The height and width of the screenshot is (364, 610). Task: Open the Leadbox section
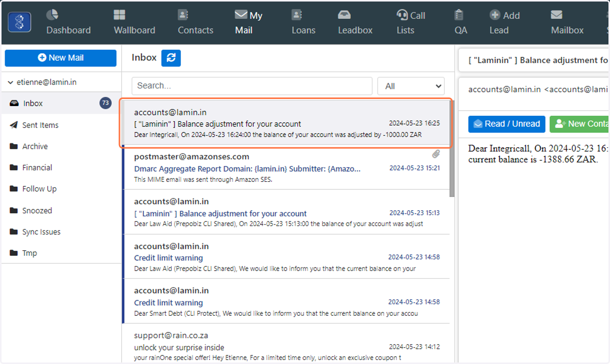(x=355, y=22)
